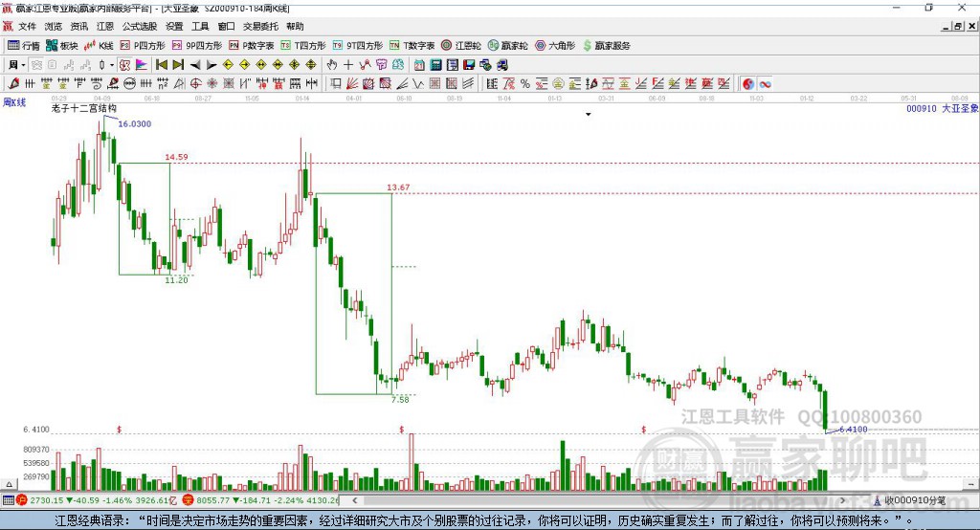Image resolution: width=980 pixels, height=530 pixels.
Task: Open the 交易委托 menu
Action: pos(260,26)
